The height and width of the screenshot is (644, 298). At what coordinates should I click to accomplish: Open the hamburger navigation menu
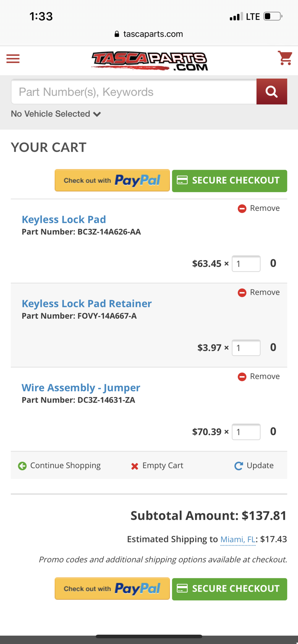coord(13,59)
